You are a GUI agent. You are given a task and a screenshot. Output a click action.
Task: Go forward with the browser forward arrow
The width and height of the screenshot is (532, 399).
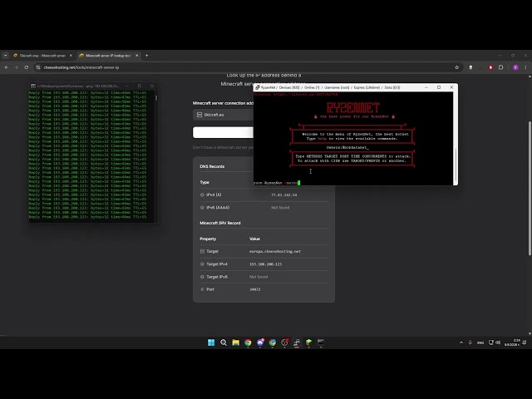coord(17,67)
